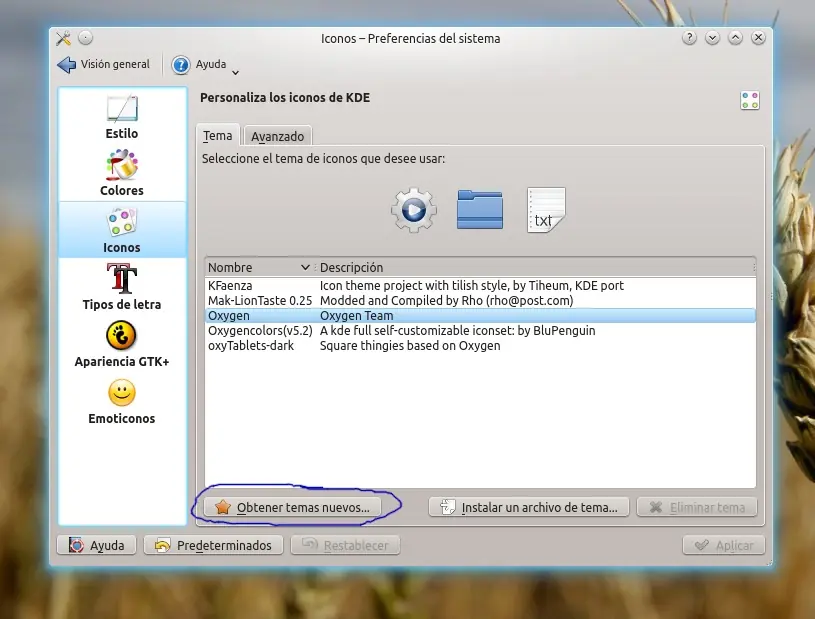Click the gear preview icon
Viewport: 815px width, 619px height.
click(x=412, y=208)
